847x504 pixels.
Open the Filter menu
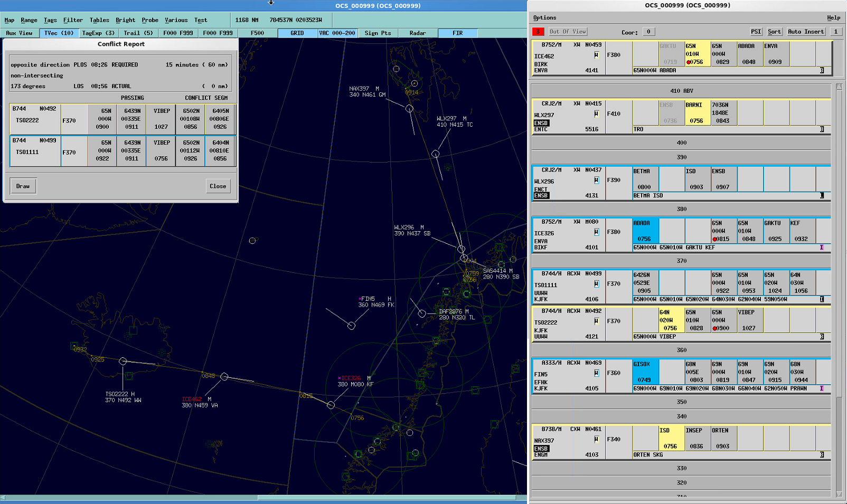coord(73,20)
